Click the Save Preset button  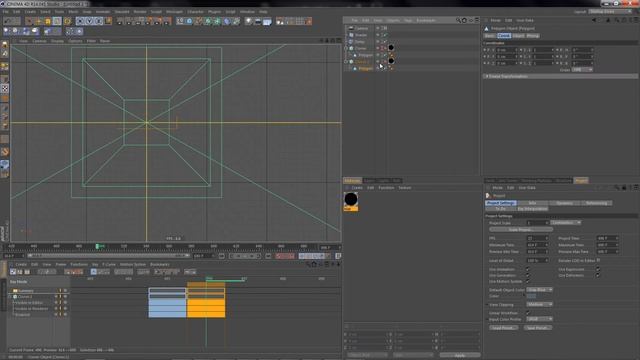(538, 328)
